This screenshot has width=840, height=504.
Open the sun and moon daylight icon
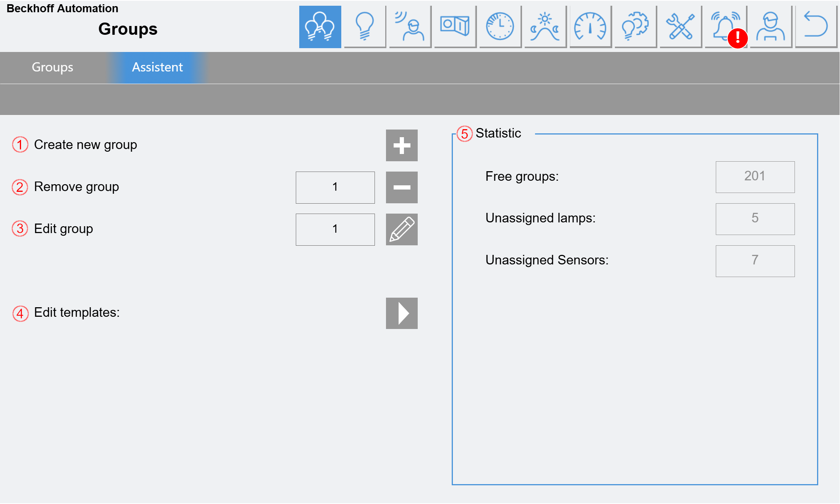(x=545, y=27)
